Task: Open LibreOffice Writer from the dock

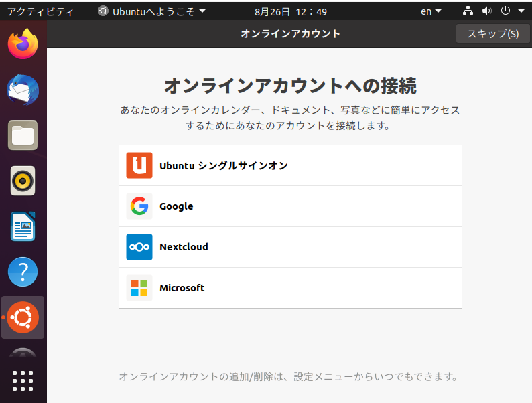Action: (x=23, y=226)
